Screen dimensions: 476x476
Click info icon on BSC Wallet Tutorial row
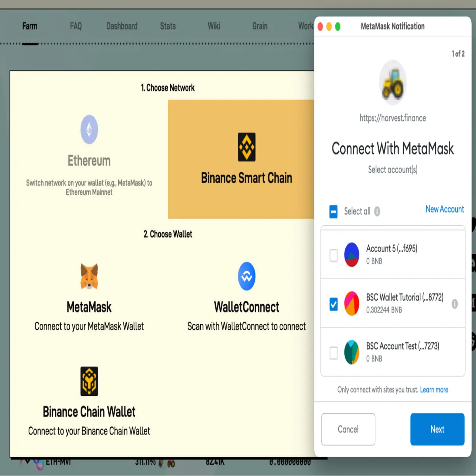(455, 304)
